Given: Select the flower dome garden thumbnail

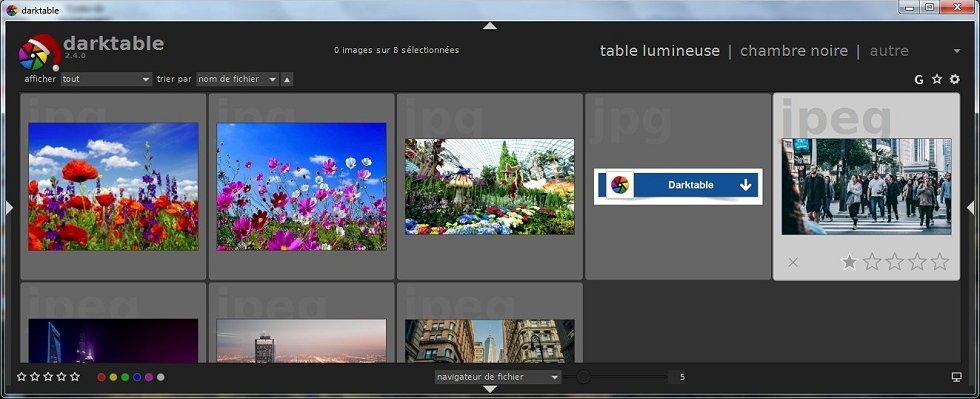Looking at the screenshot, I should tap(489, 186).
